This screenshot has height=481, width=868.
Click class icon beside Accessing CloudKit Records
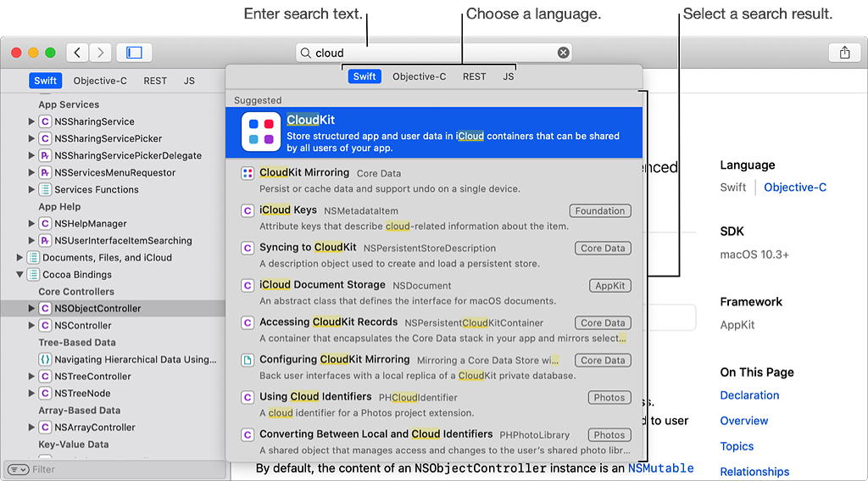[248, 322]
